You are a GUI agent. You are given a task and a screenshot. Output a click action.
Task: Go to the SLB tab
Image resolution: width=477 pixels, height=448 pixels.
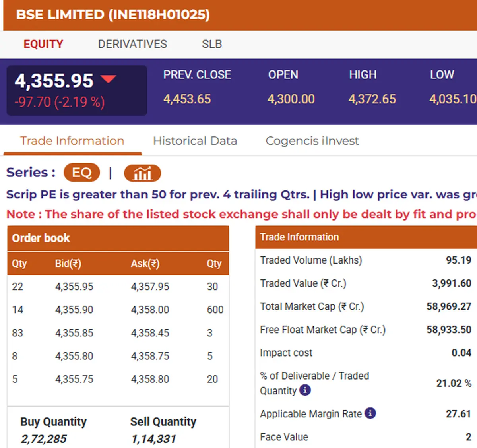pyautogui.click(x=211, y=44)
